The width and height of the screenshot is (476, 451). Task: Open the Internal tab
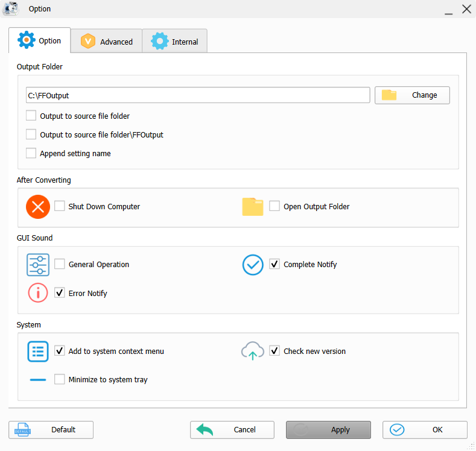175,41
